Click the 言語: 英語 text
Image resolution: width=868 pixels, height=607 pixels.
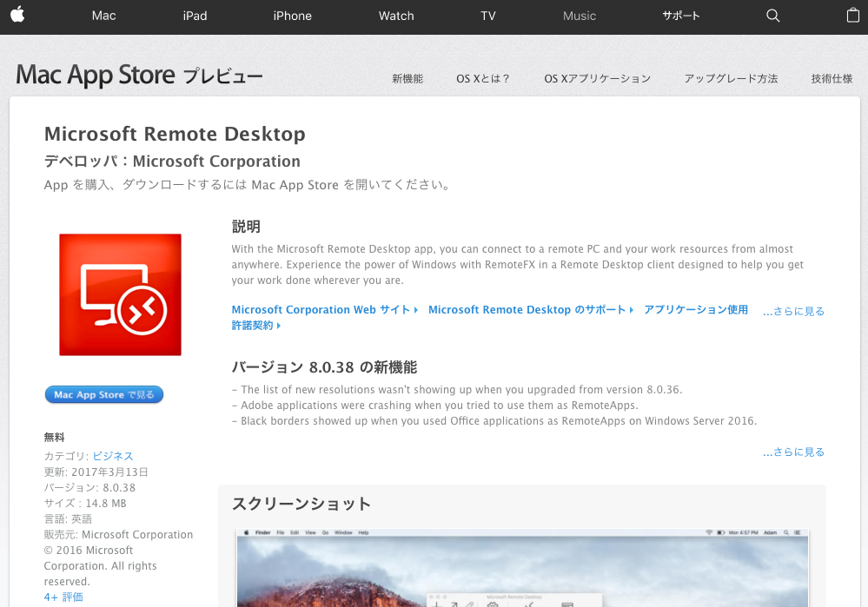68,518
